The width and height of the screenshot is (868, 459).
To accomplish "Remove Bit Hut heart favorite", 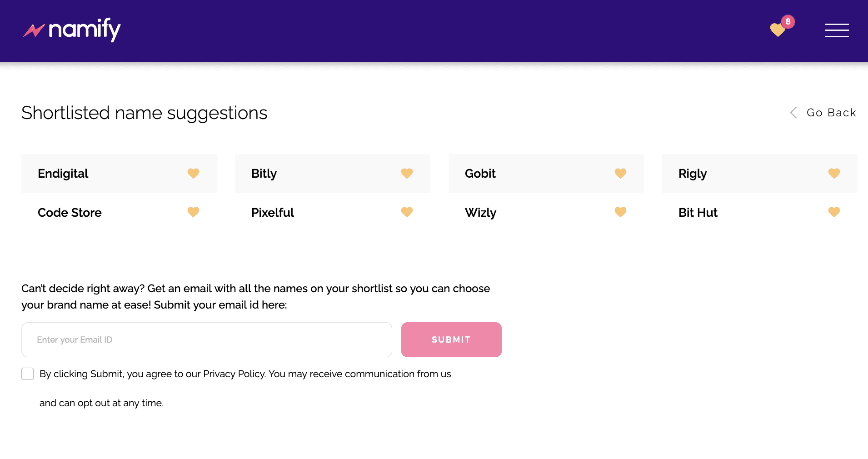I will click(x=834, y=212).
